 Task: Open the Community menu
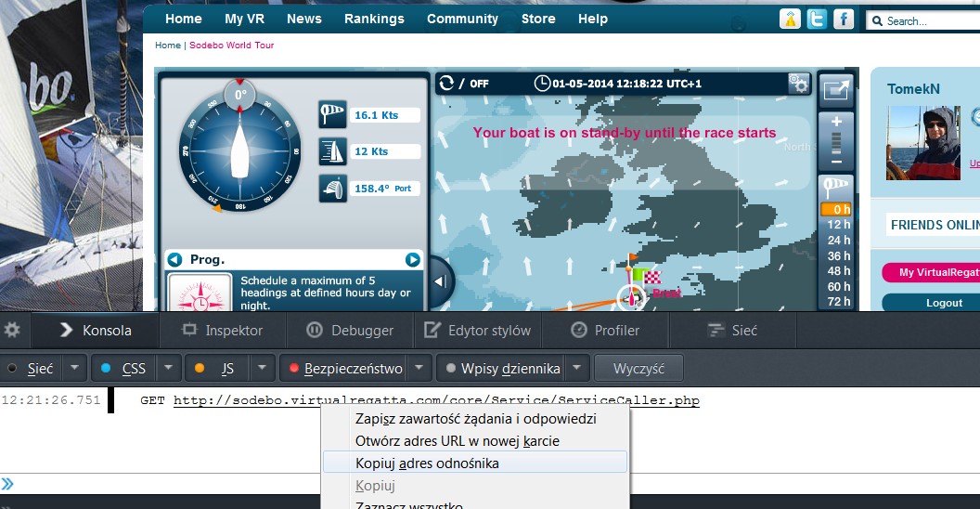click(462, 19)
